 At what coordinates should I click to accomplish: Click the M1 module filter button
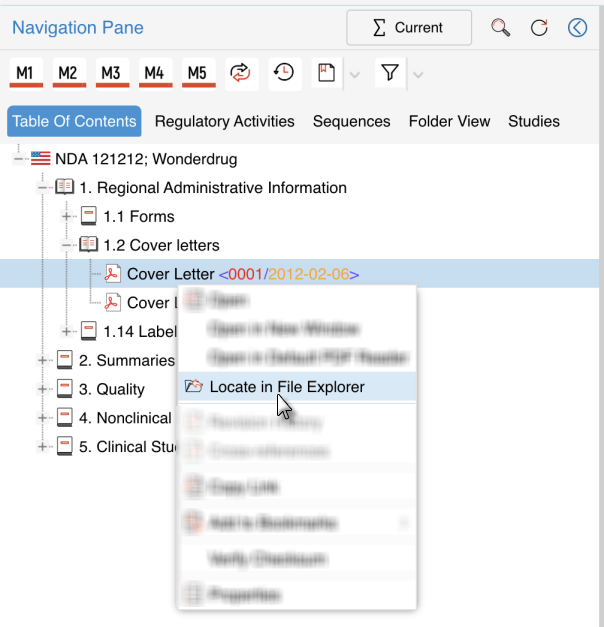(x=26, y=73)
